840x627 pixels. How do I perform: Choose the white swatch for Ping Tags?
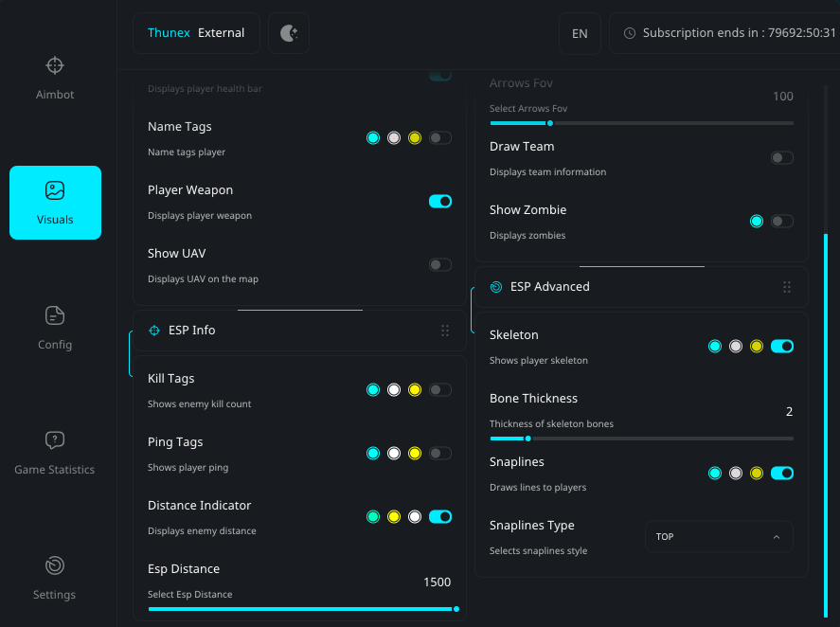click(x=394, y=454)
